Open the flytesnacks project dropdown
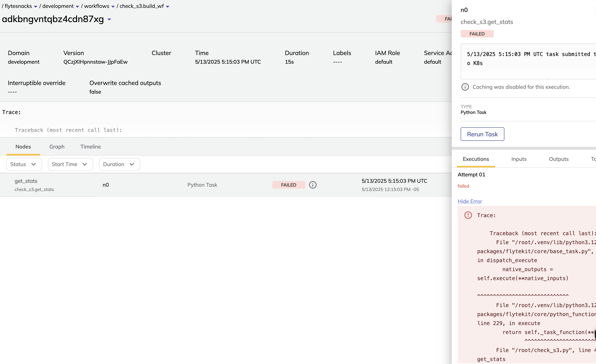The height and width of the screenshot is (364, 596). coord(36,6)
